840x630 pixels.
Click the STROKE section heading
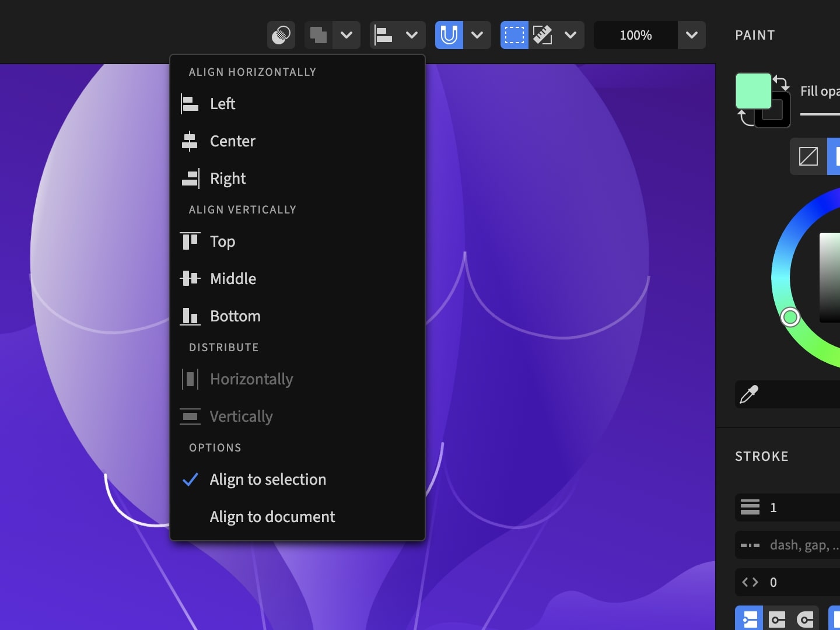[762, 456]
